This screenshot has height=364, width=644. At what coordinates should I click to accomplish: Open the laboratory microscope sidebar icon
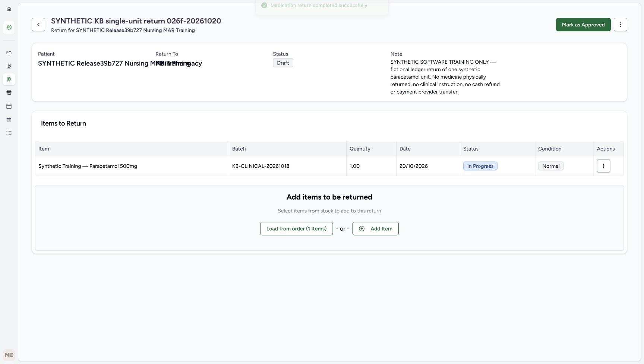point(9,66)
